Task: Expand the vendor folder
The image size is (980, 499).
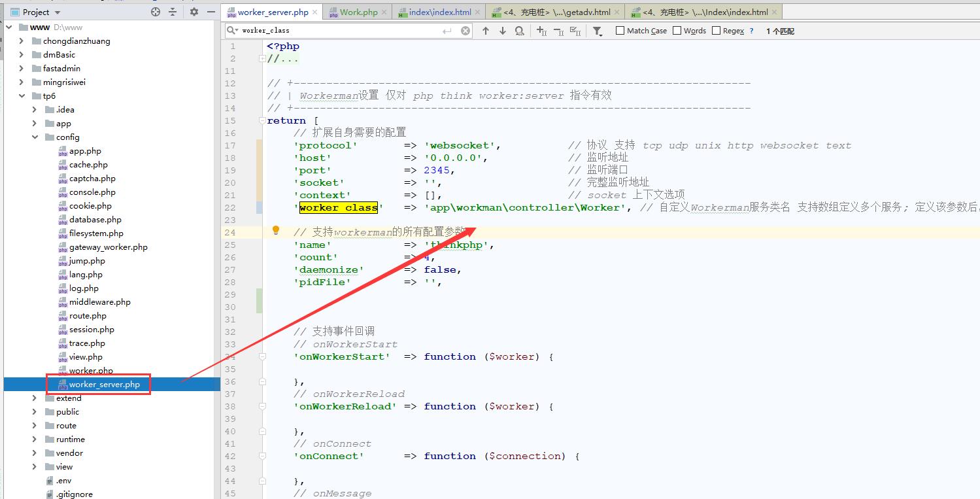Action: click(x=35, y=453)
